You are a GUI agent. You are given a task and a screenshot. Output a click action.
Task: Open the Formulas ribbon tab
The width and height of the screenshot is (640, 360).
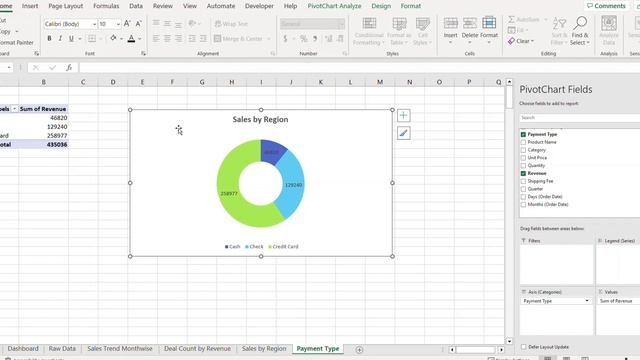(106, 6)
